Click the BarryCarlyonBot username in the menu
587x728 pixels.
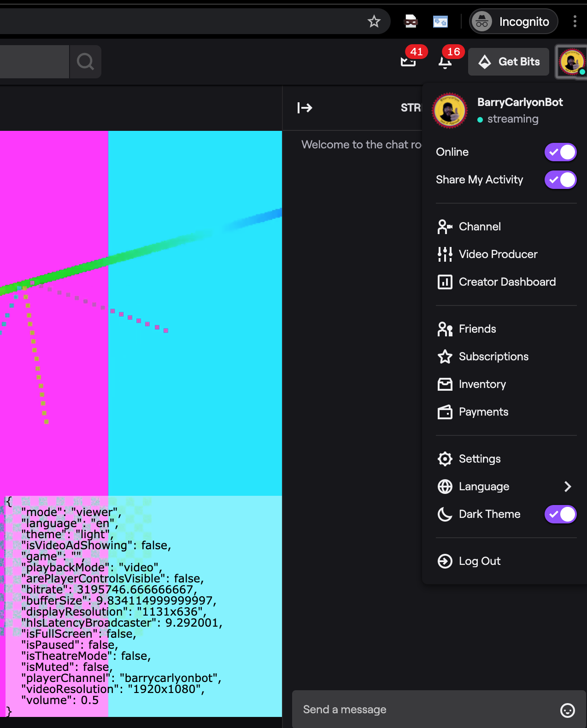pos(520,102)
